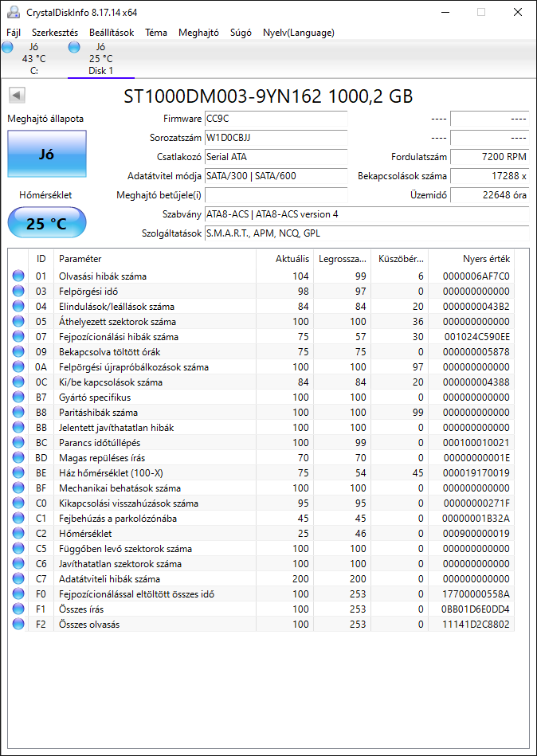Click the Firmware field showing CC9C
The image size is (537, 756).
[x=276, y=119]
